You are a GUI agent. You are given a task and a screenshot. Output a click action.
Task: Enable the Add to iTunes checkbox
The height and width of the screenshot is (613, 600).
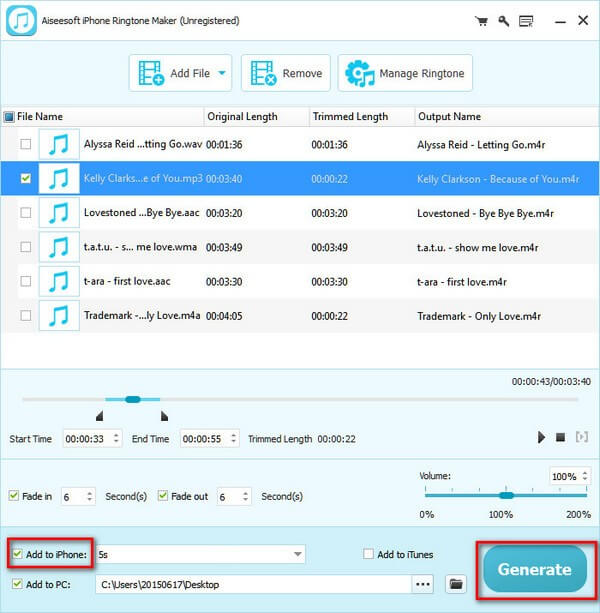click(368, 554)
